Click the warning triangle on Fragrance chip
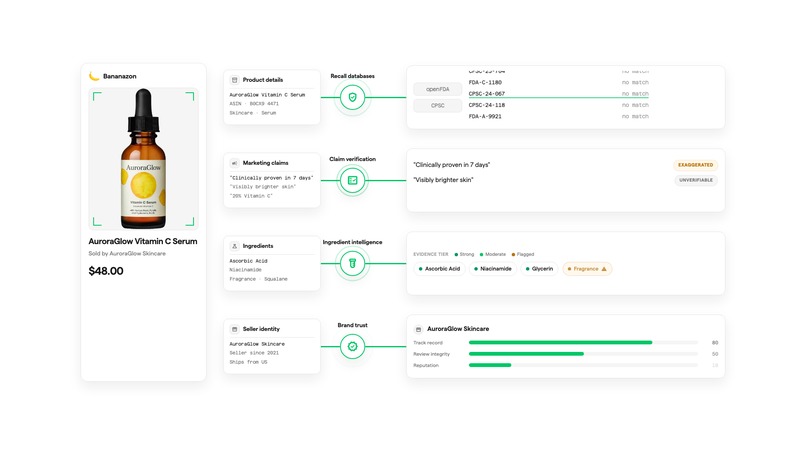 [x=604, y=269]
